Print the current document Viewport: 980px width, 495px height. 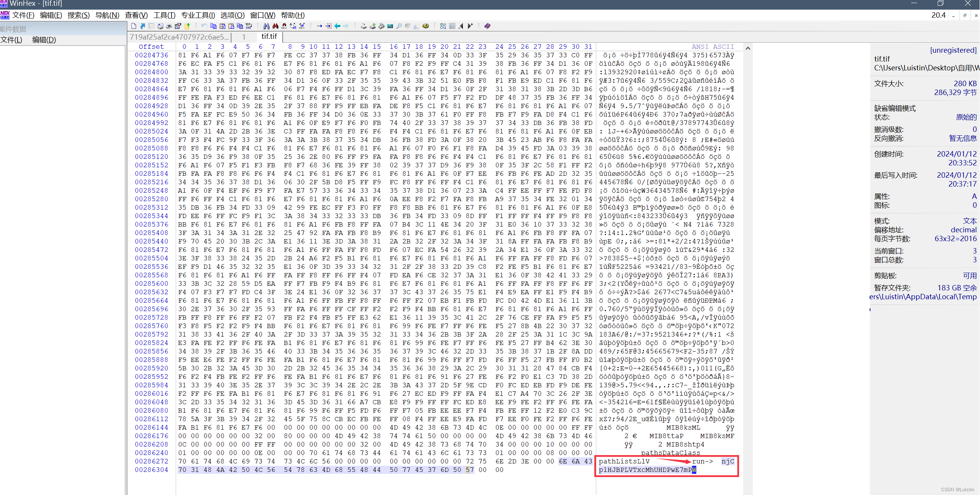pyautogui.click(x=169, y=26)
